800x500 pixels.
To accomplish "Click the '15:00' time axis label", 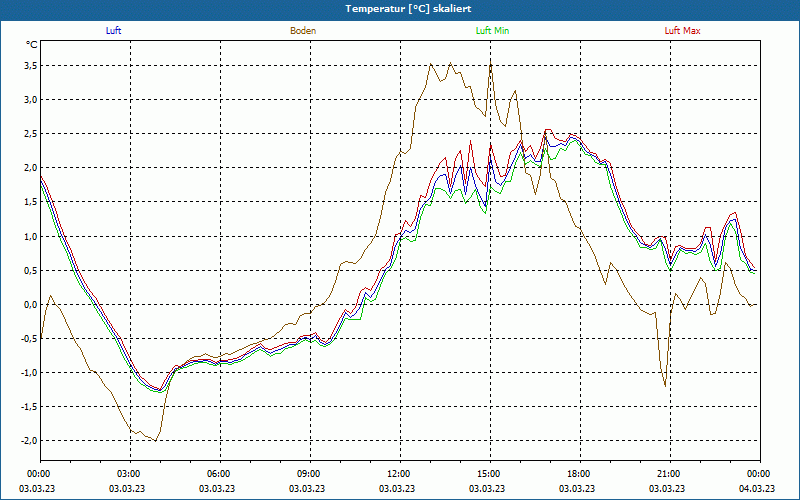I will coord(490,474).
